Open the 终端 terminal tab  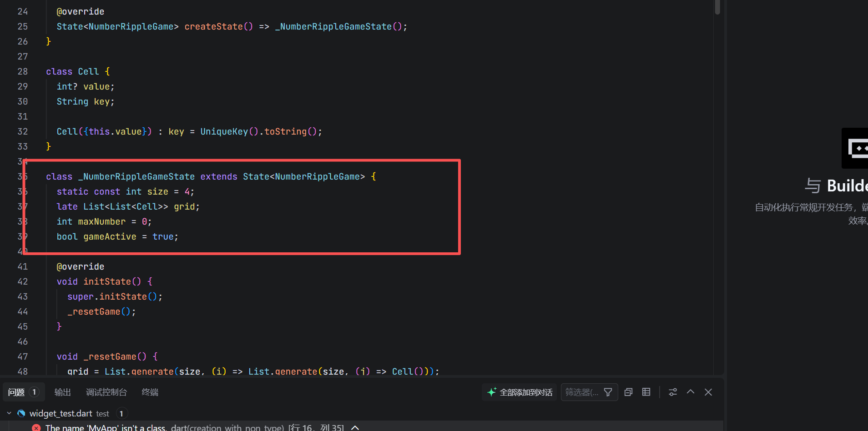150,392
